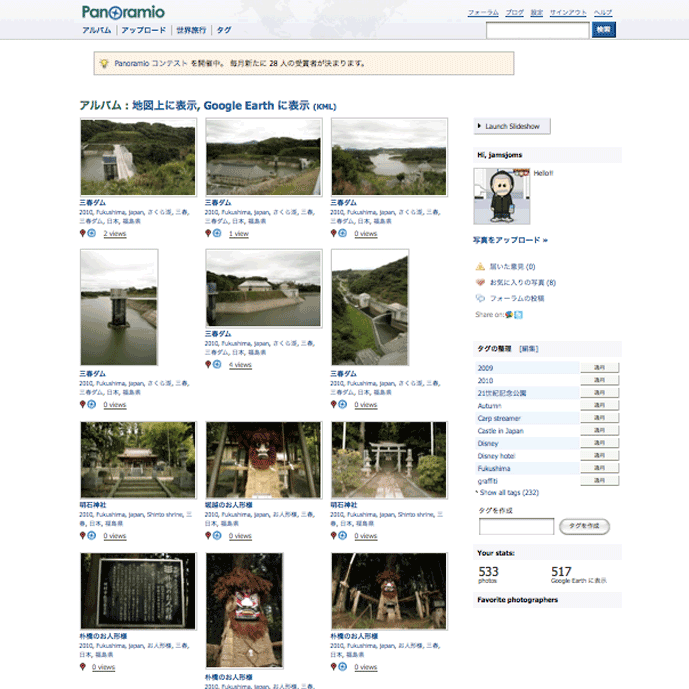
Task: Open 設定 settings link
Action: (537, 12)
